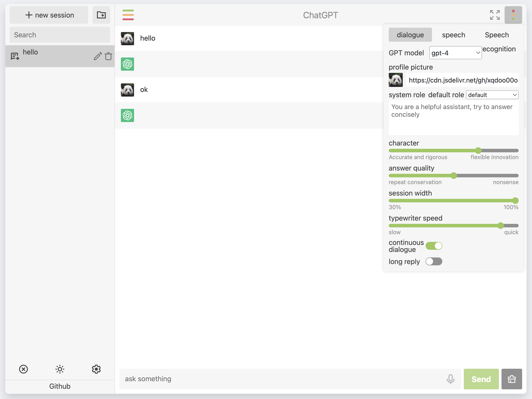The width and height of the screenshot is (532, 399).
Task: Toggle the light theme sun icon
Action: (x=60, y=369)
